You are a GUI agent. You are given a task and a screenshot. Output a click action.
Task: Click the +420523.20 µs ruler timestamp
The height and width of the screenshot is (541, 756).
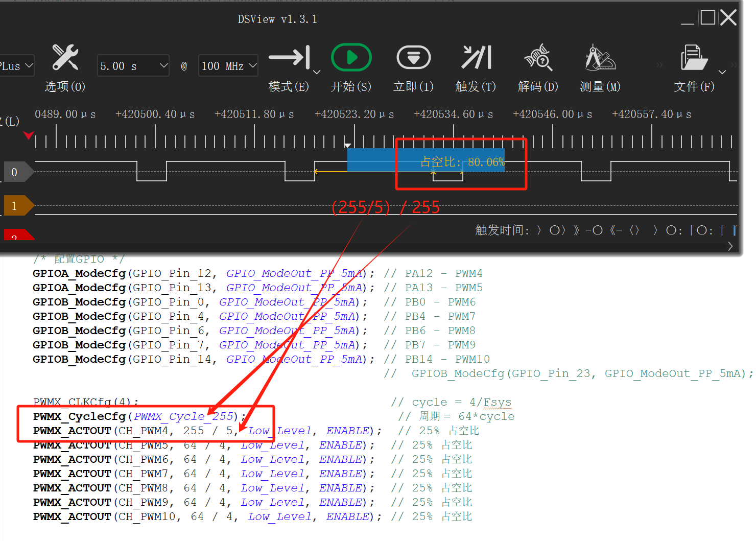click(x=355, y=114)
